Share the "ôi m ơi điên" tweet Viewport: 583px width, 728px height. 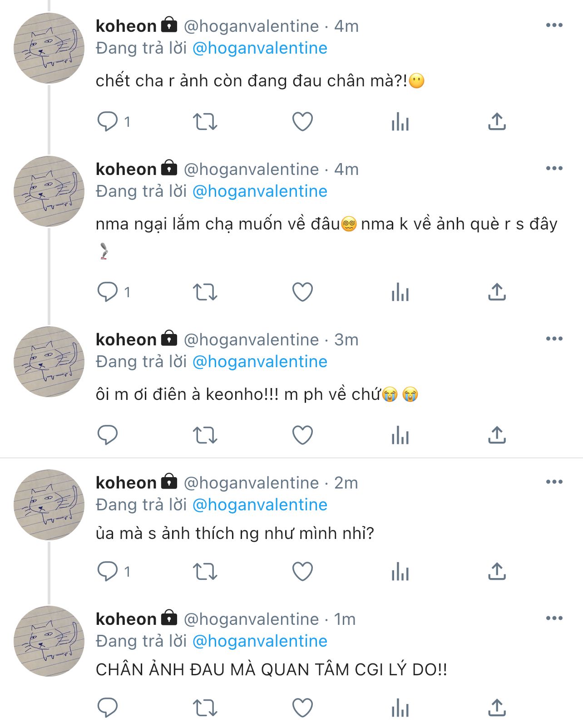tap(497, 435)
